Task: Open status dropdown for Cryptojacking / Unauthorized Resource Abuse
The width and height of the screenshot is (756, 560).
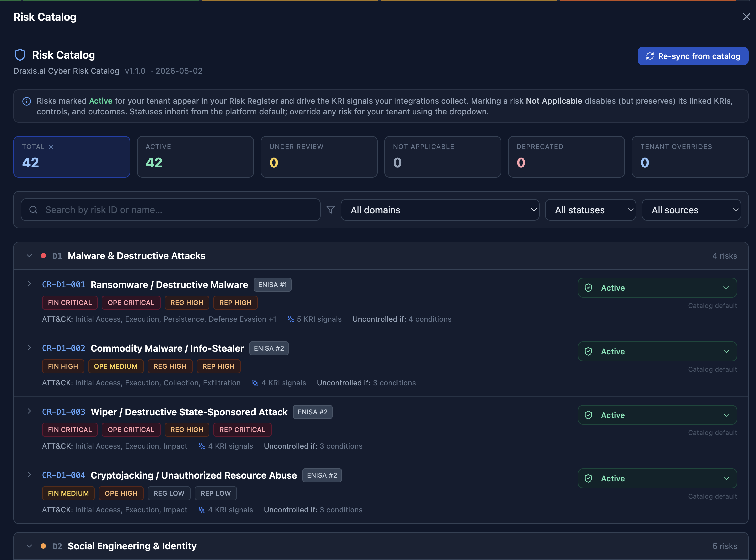Action: click(657, 478)
